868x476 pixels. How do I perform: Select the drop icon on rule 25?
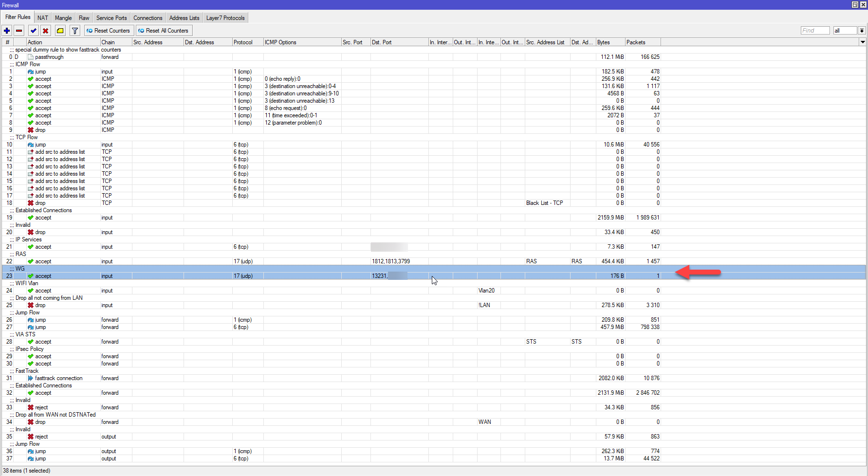[31, 305]
